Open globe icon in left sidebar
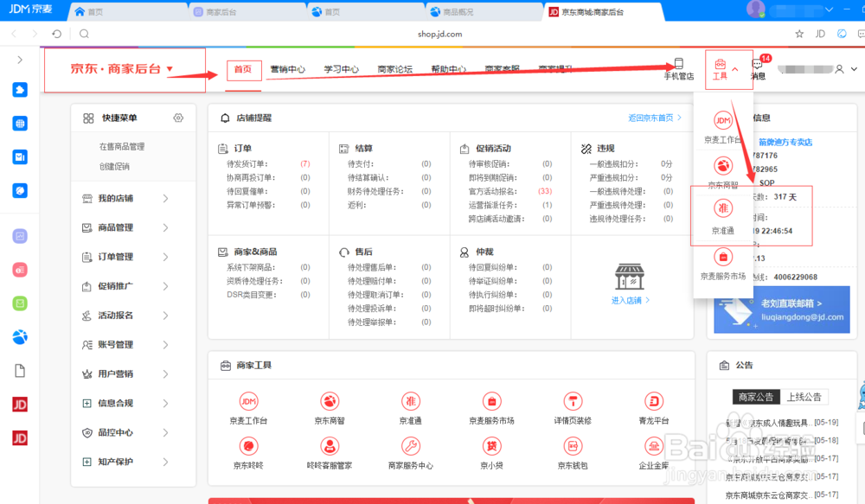The image size is (865, 504). (x=20, y=124)
